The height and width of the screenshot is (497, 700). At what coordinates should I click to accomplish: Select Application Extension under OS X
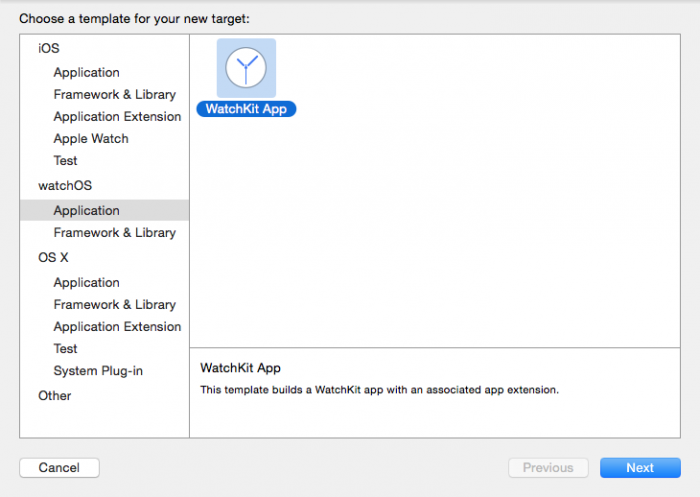117,327
